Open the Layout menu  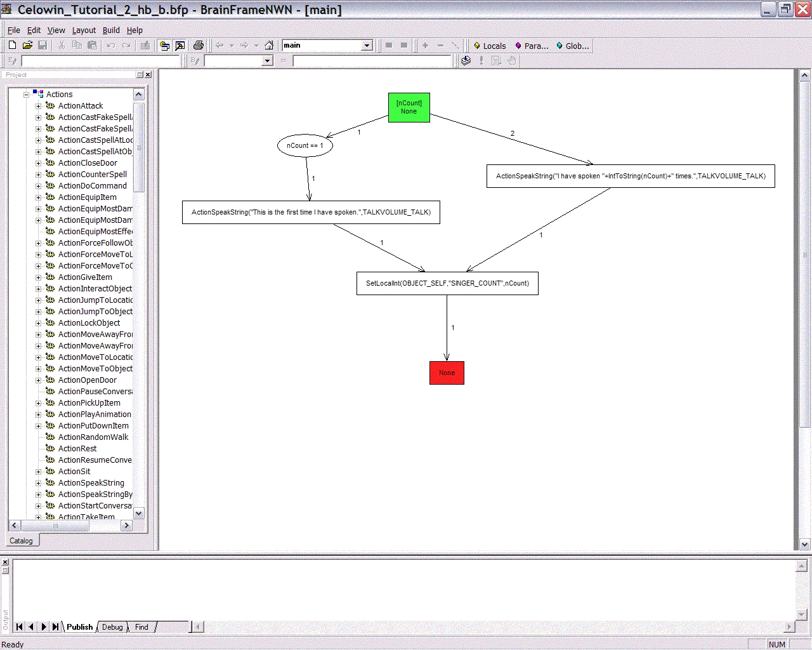(84, 30)
